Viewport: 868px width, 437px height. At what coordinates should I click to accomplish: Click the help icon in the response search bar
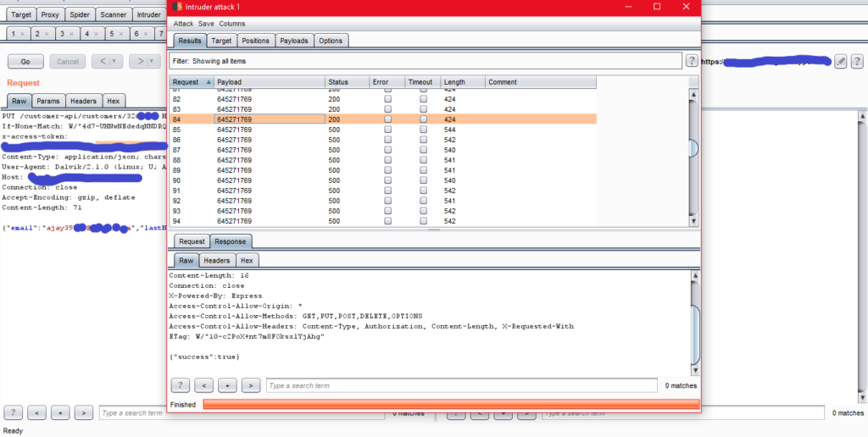click(179, 385)
